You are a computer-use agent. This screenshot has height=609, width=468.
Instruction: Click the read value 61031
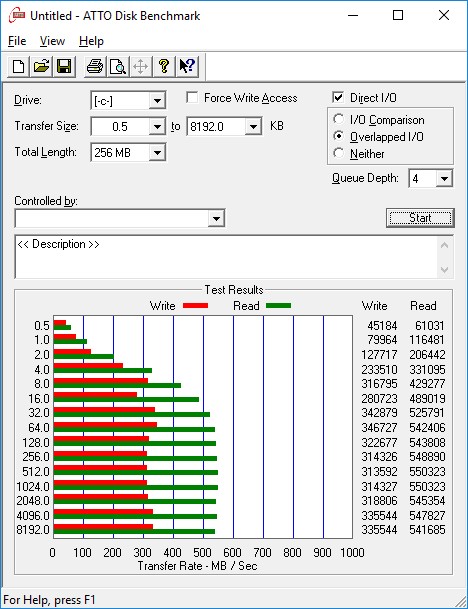click(x=430, y=325)
